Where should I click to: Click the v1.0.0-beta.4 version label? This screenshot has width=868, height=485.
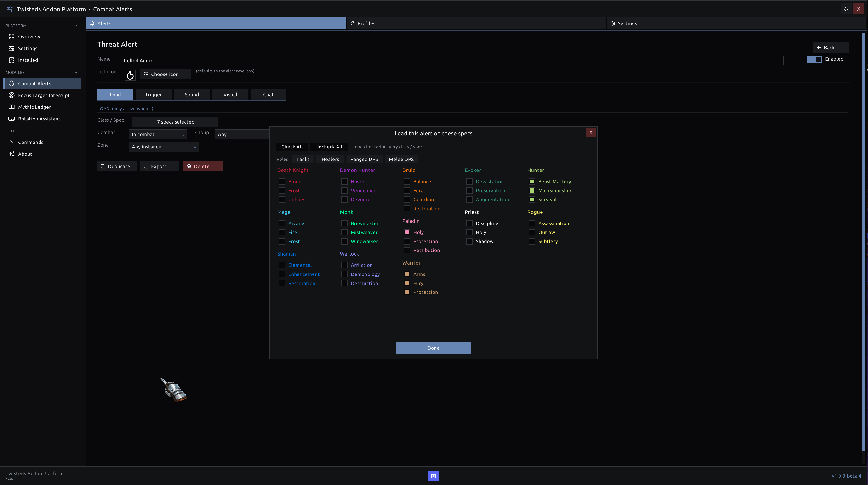[846, 476]
